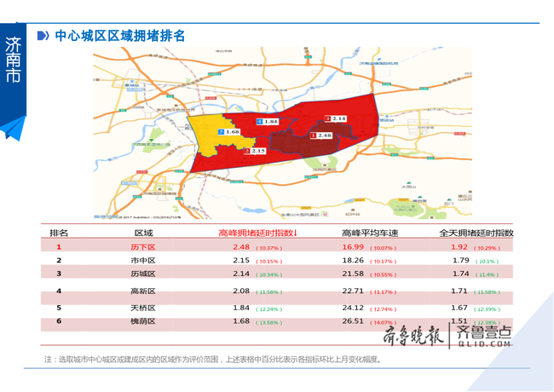
Task: Click the 排名 column header
Action: tap(59, 233)
